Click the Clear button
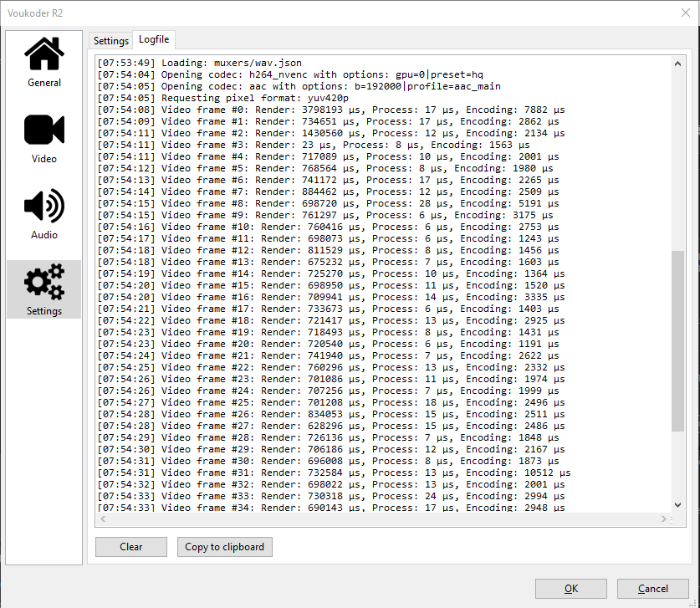 click(131, 547)
